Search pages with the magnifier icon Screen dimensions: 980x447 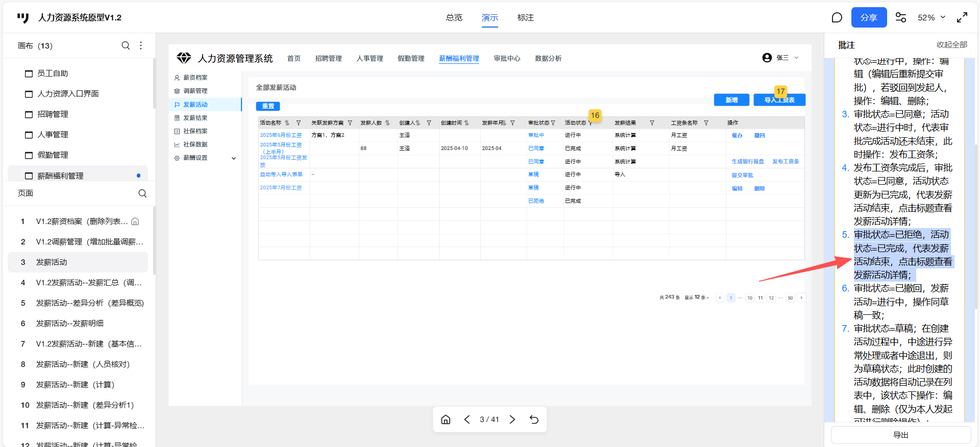point(142,193)
